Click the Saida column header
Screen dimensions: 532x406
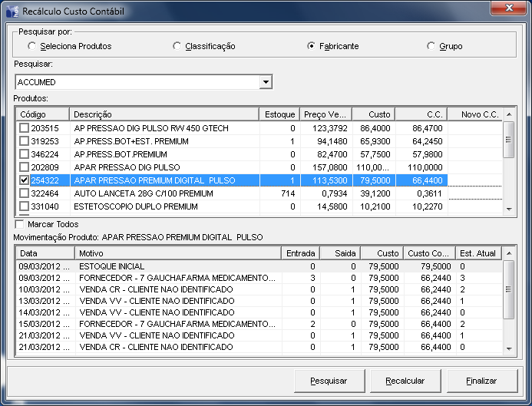[340, 253]
